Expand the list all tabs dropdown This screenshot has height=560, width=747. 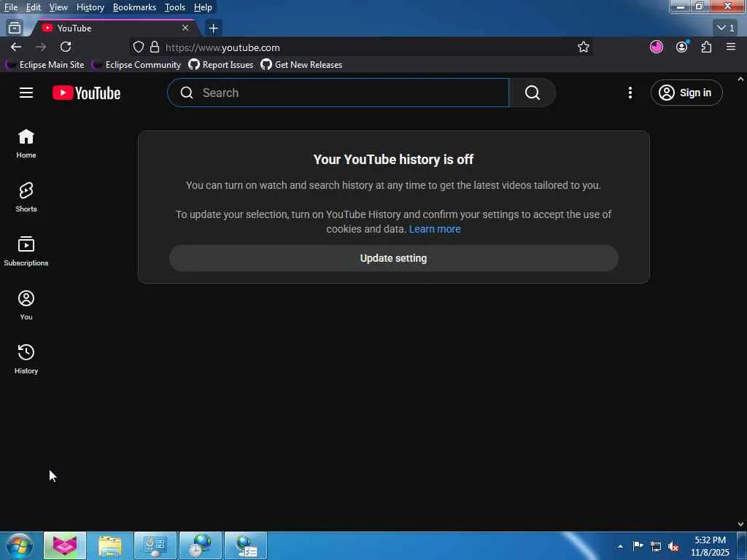click(x=726, y=28)
